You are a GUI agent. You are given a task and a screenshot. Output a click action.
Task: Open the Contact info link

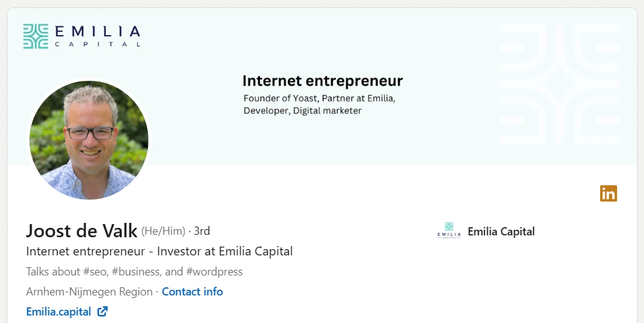[192, 292]
